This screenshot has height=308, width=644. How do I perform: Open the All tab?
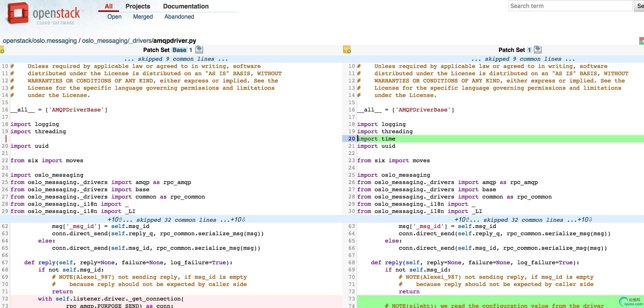click(x=108, y=6)
